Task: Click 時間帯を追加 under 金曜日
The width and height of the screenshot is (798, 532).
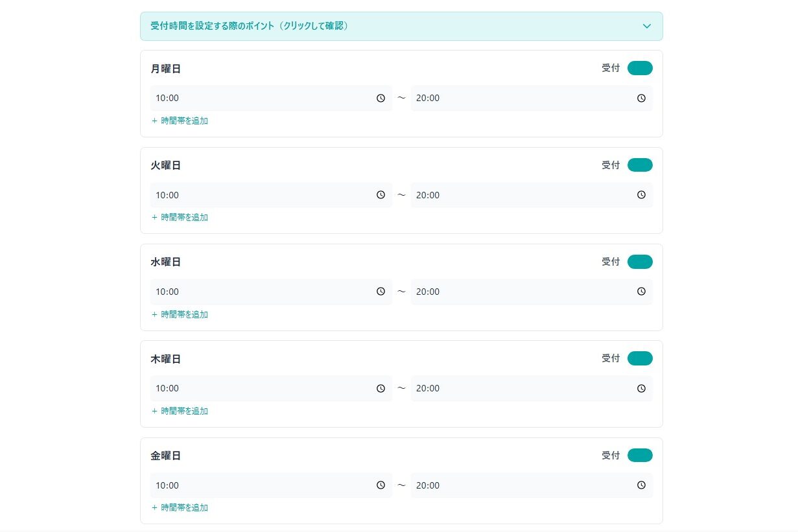Action: tap(180, 507)
